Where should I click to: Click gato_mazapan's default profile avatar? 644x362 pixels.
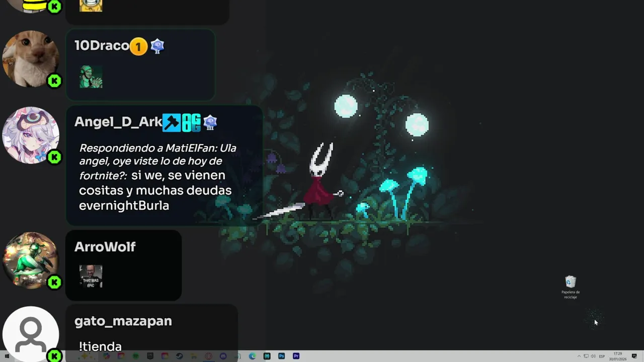coord(31,334)
